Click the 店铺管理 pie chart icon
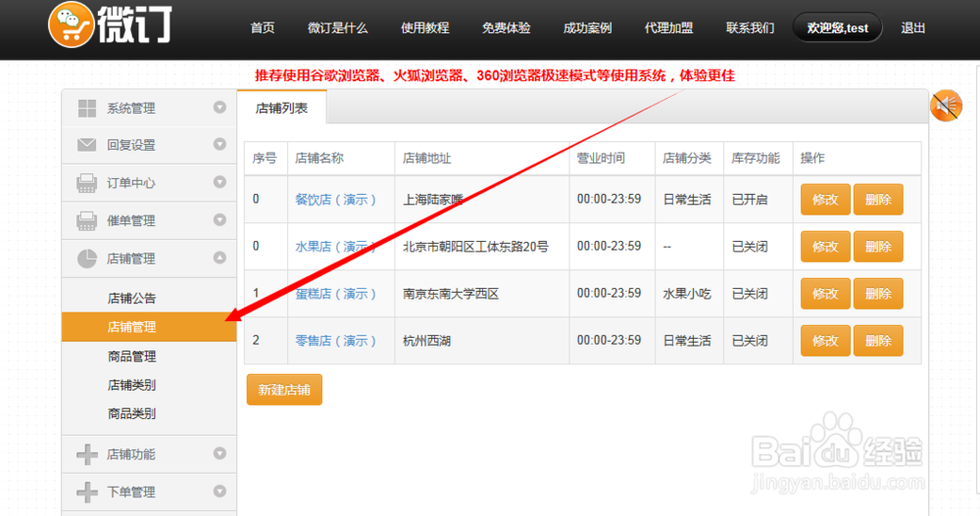This screenshot has width=980, height=516. pyautogui.click(x=87, y=258)
